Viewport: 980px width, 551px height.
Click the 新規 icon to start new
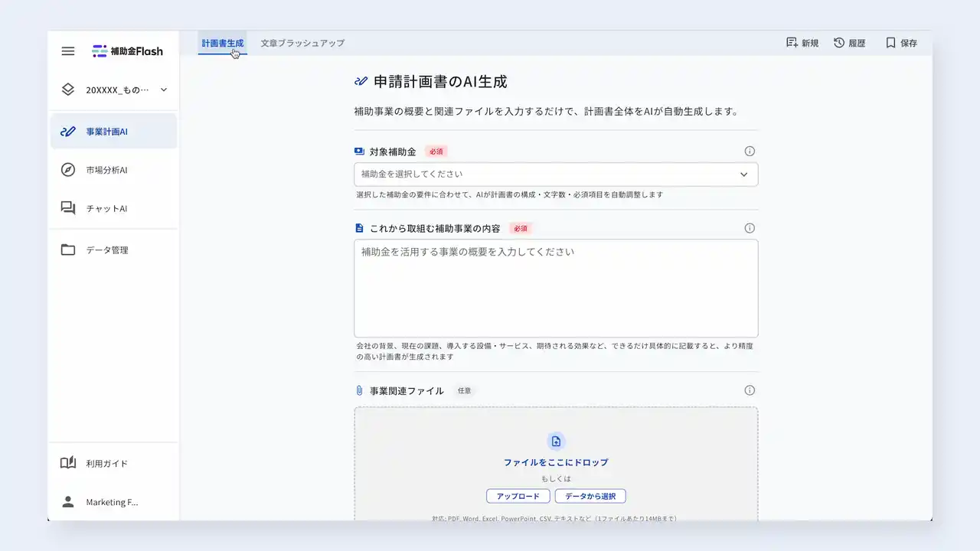point(802,43)
